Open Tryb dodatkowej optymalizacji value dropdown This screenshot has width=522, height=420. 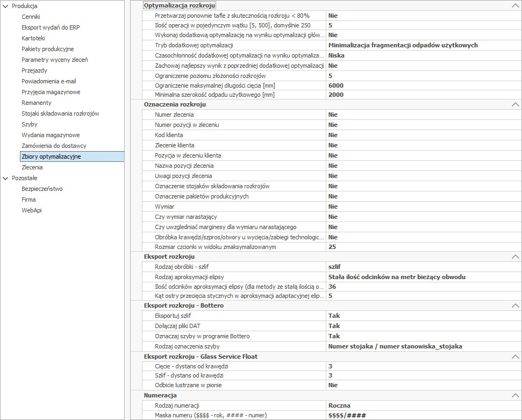(x=422, y=45)
